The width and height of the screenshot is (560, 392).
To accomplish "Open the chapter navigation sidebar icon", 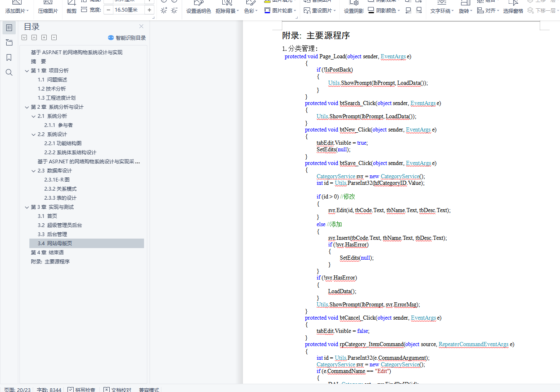I will tap(9, 43).
